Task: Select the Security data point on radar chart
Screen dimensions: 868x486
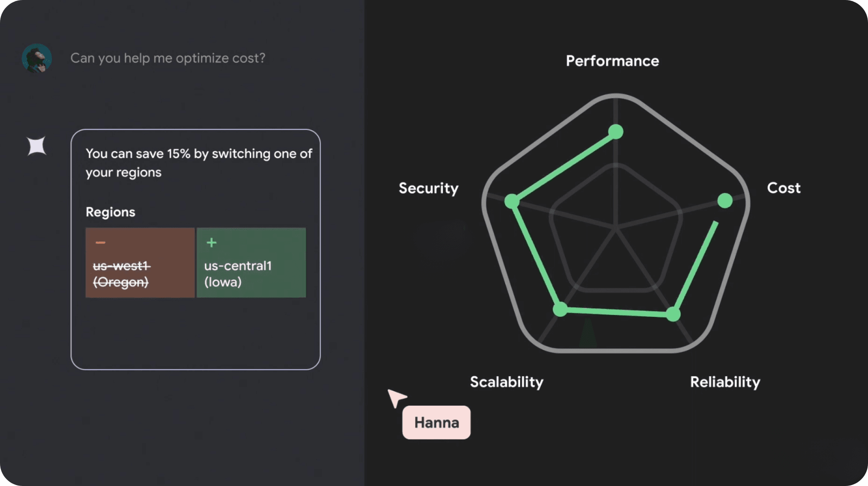Action: [x=512, y=201]
